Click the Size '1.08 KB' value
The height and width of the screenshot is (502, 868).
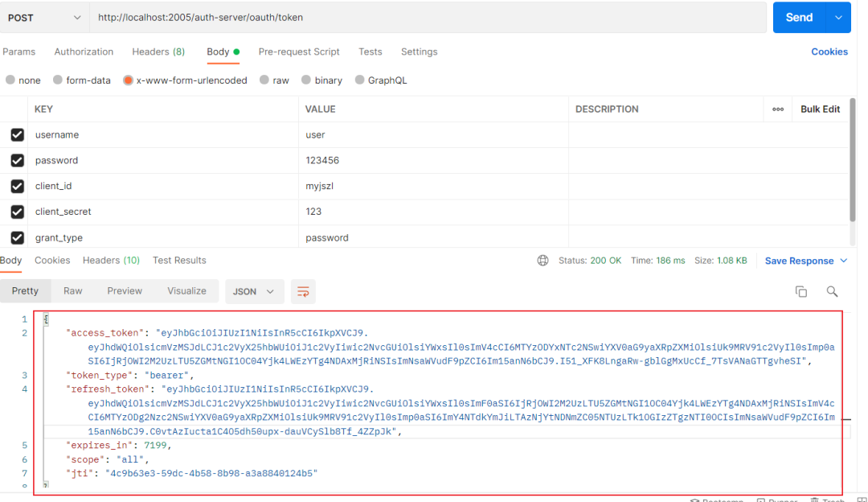click(732, 261)
